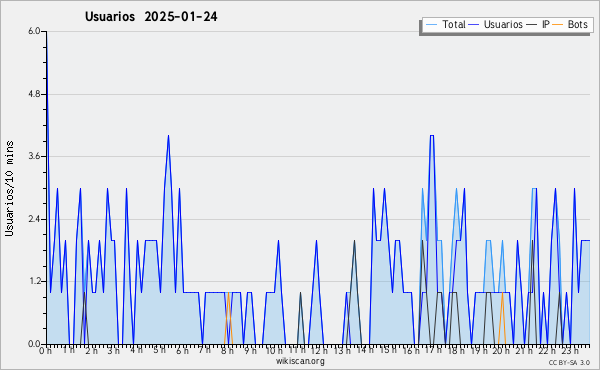Image resolution: width=600 pixels, height=370 pixels.
Task: Click the Bots legend entry
Action: point(570,24)
